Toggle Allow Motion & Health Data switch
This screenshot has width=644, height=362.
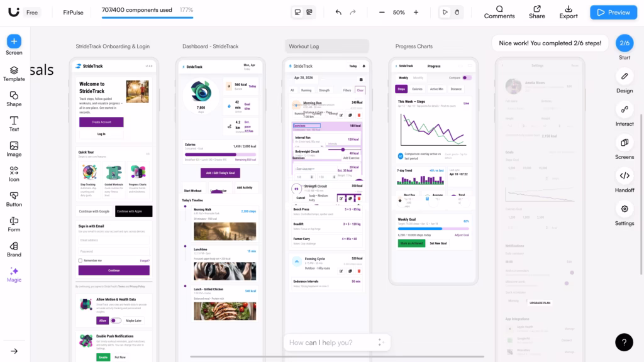(116, 321)
